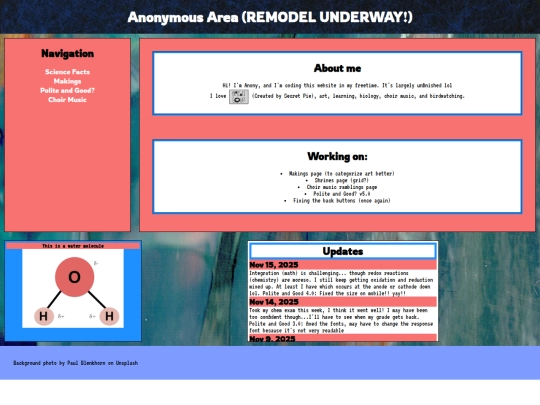This screenshot has width=540, height=405.
Task: Click the Anonymous Area site title
Action: pyautogui.click(x=270, y=17)
